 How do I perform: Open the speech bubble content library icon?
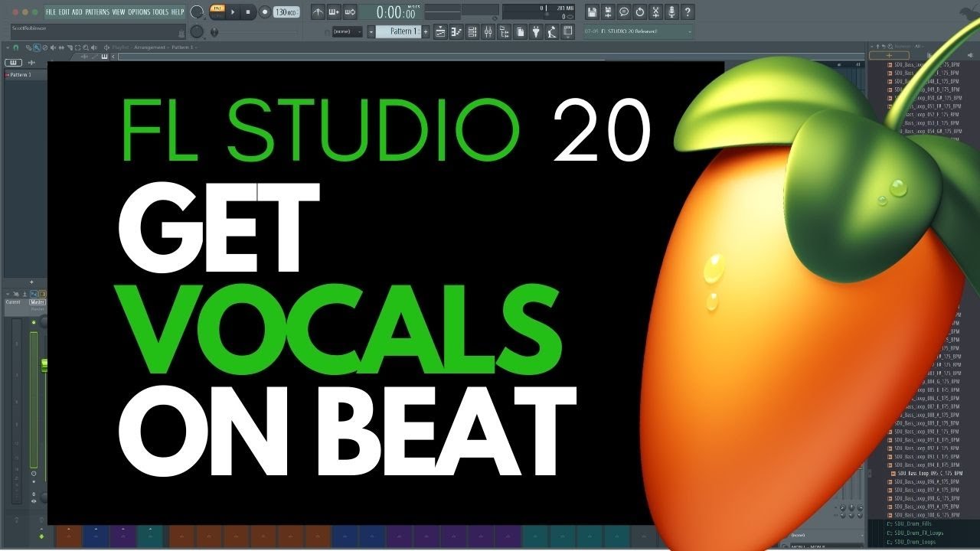click(624, 12)
